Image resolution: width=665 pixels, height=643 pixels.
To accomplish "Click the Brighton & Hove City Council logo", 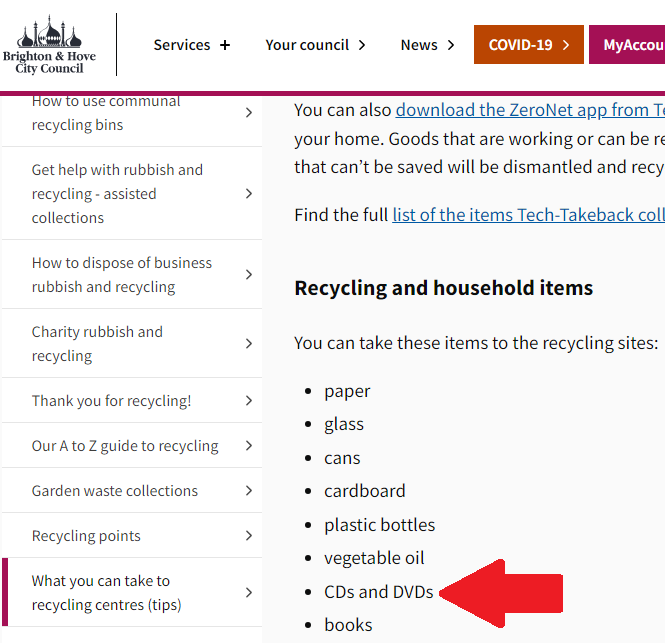I will tap(49, 45).
